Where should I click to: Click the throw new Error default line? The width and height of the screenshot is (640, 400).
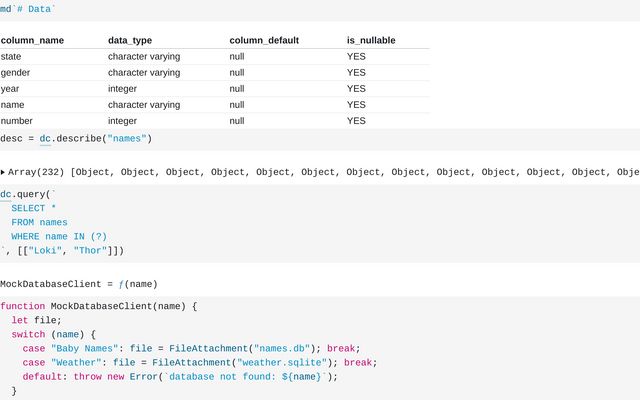(x=180, y=376)
